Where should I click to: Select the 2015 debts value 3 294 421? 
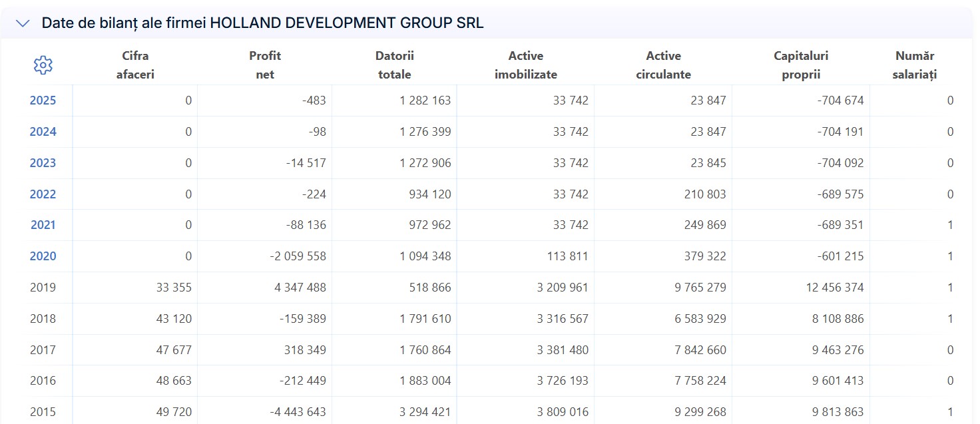tap(425, 412)
